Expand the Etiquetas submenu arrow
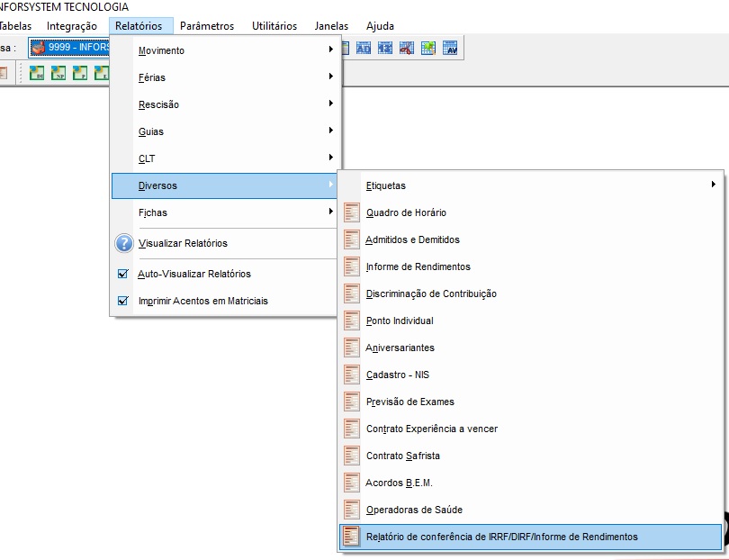 713,185
